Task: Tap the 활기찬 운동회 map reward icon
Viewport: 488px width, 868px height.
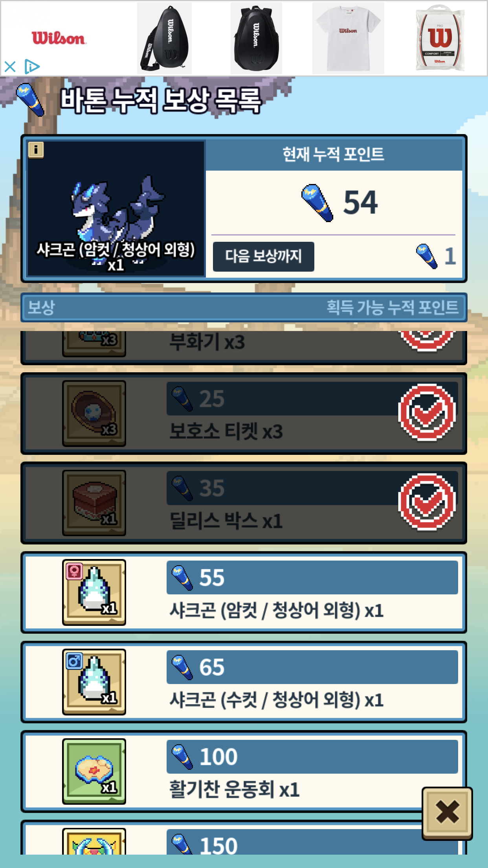Action: [94, 772]
